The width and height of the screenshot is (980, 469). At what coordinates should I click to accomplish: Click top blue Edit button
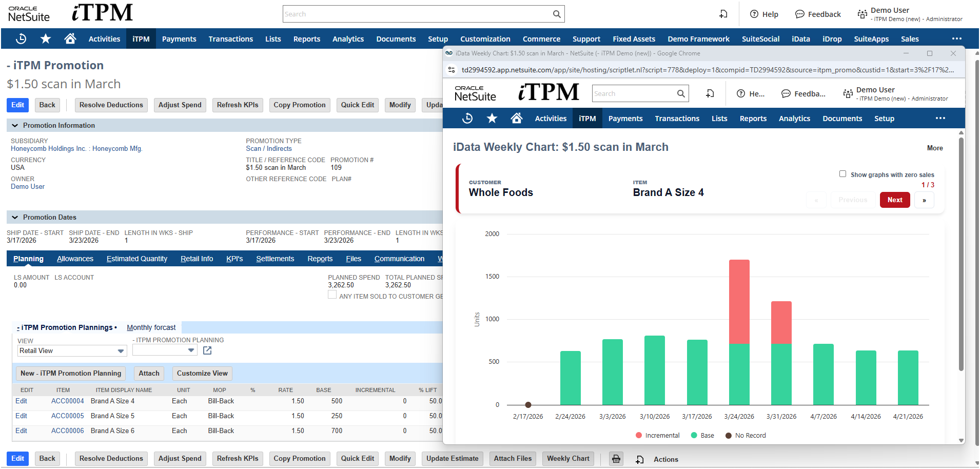[18, 105]
